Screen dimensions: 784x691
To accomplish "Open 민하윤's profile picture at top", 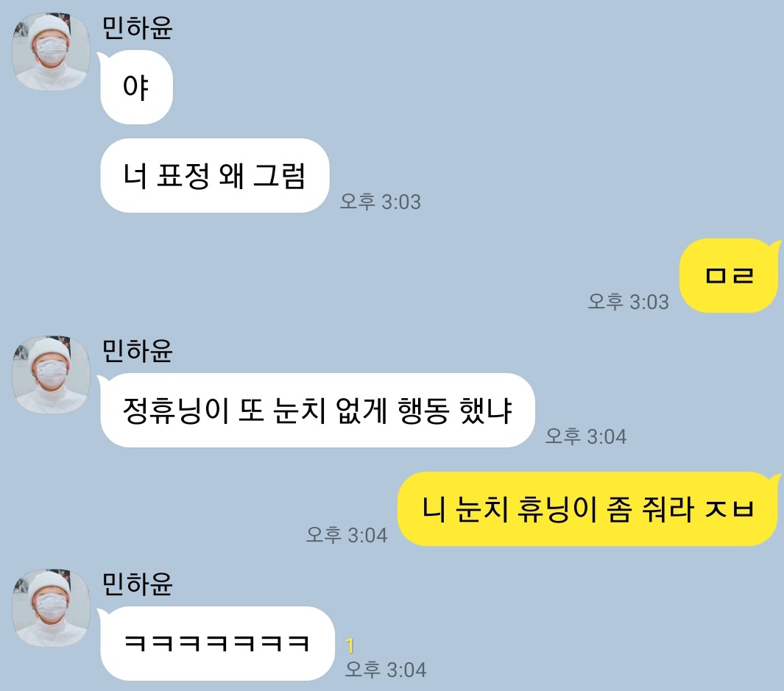I will 51,52.
